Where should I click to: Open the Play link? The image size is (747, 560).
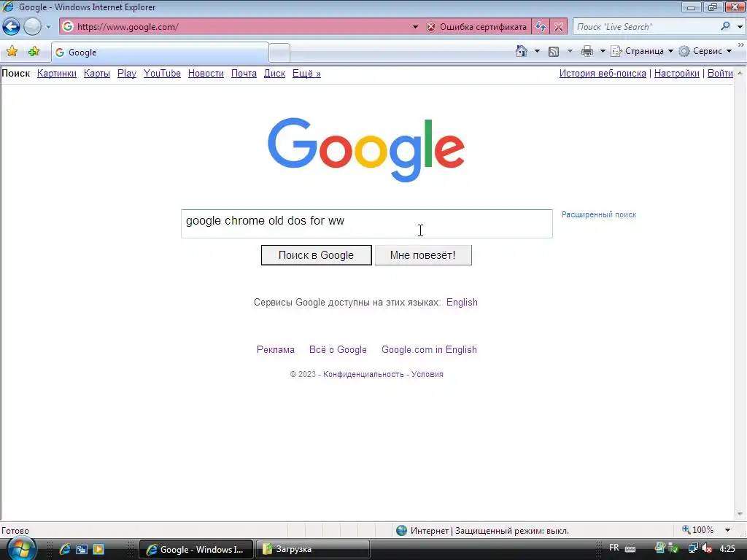click(127, 74)
